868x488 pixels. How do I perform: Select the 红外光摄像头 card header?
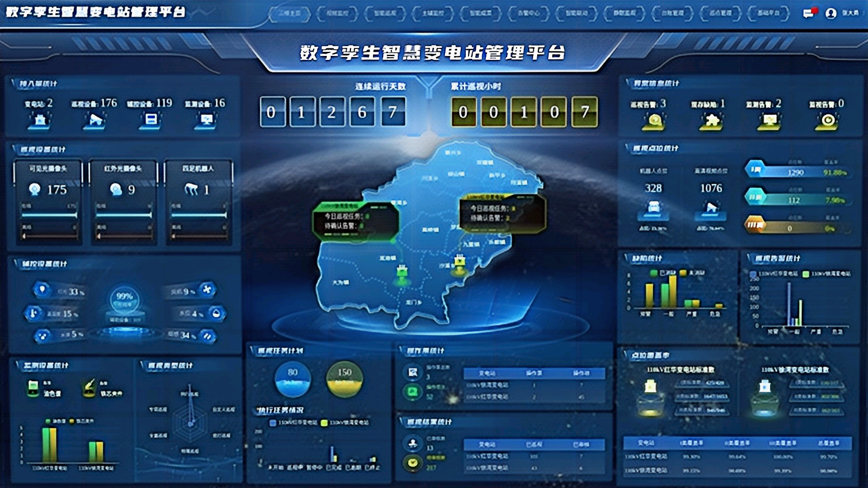(x=123, y=168)
